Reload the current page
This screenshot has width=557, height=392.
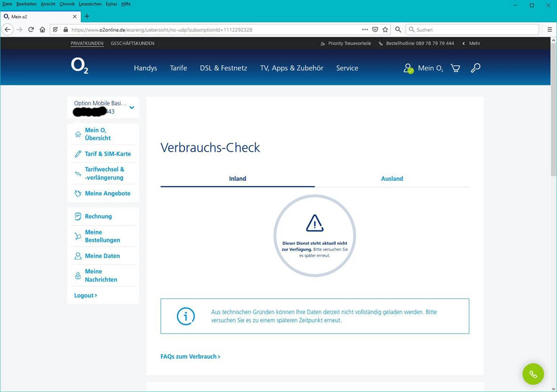tap(31, 30)
